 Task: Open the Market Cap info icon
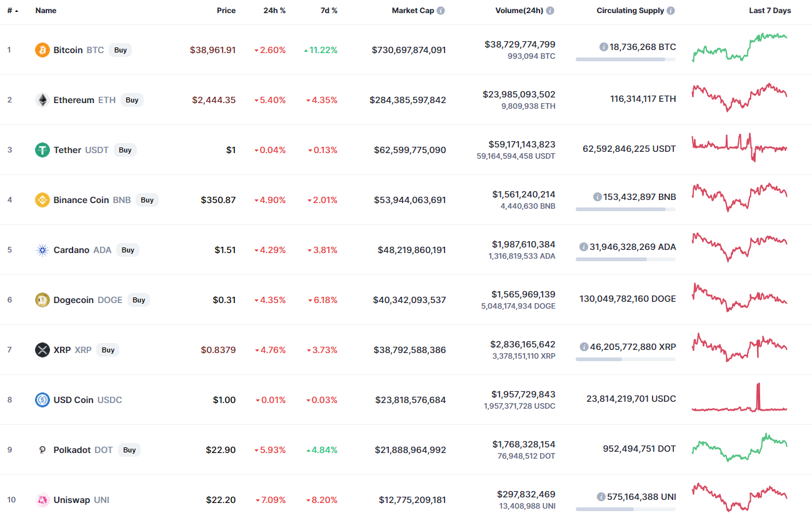(441, 11)
